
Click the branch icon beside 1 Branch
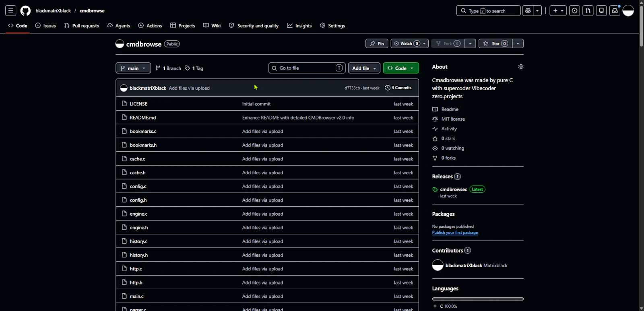click(158, 68)
